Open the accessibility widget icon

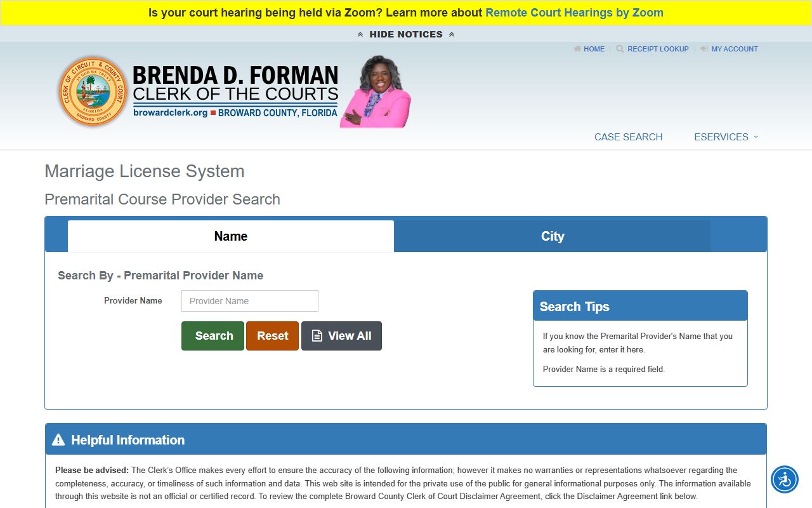point(785,479)
